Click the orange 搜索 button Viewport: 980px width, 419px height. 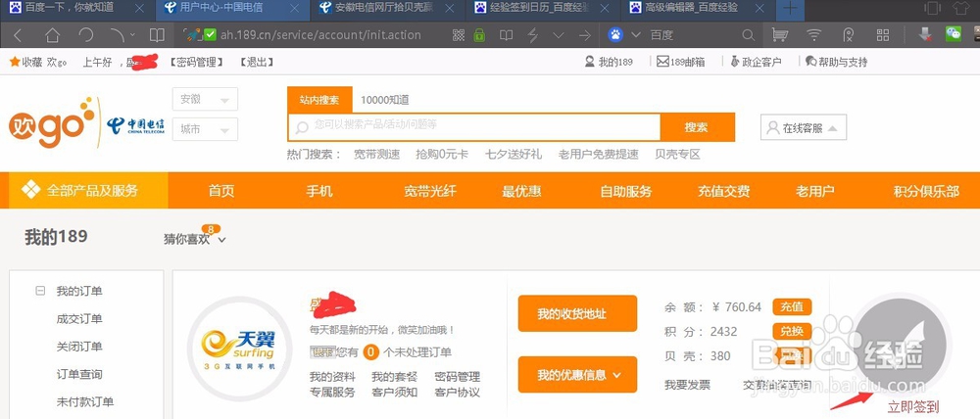[x=697, y=127]
